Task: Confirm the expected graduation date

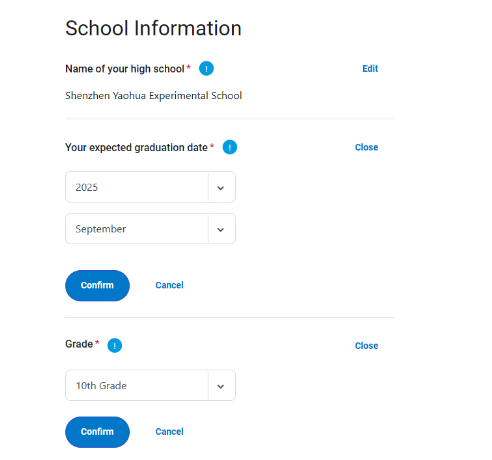Action: pos(97,285)
